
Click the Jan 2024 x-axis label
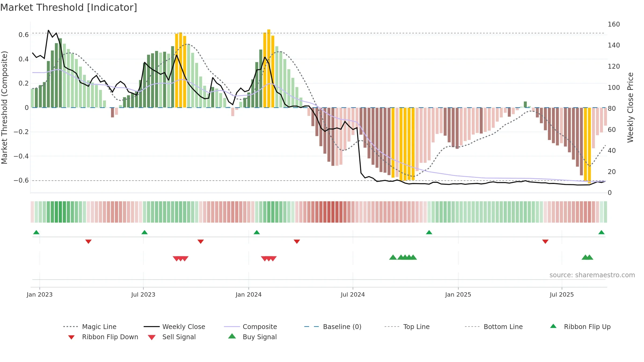click(249, 294)
